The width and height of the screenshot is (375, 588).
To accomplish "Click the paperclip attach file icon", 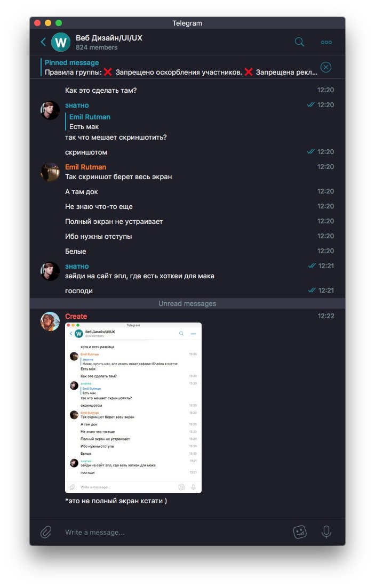I will (x=46, y=531).
